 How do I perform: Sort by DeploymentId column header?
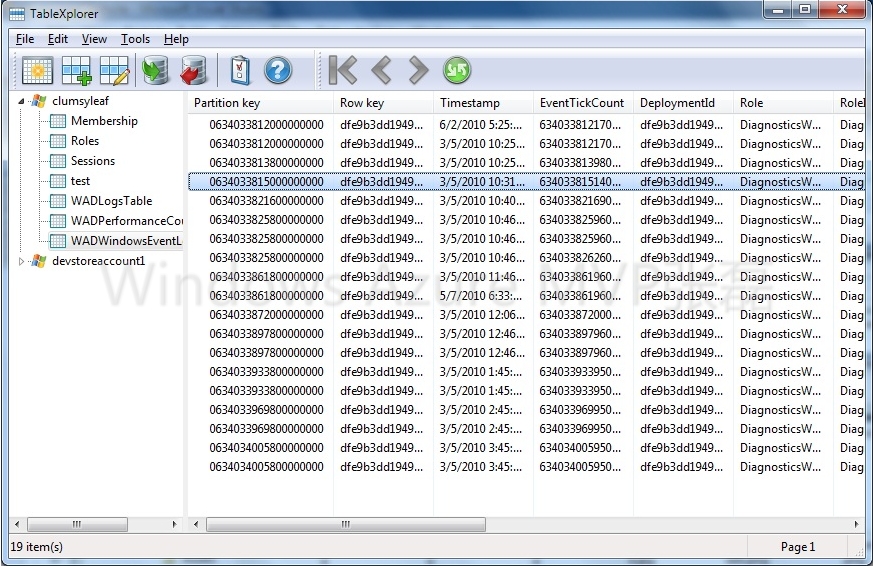coord(683,103)
